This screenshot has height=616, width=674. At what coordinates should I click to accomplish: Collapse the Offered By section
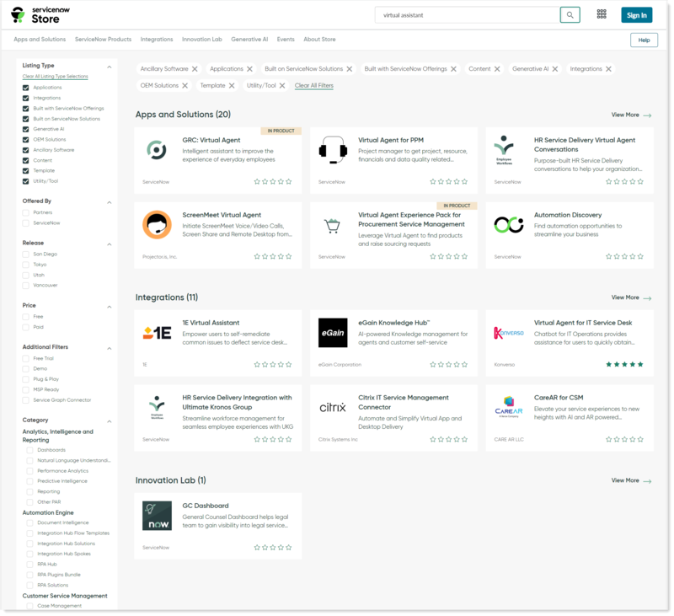pyautogui.click(x=110, y=202)
